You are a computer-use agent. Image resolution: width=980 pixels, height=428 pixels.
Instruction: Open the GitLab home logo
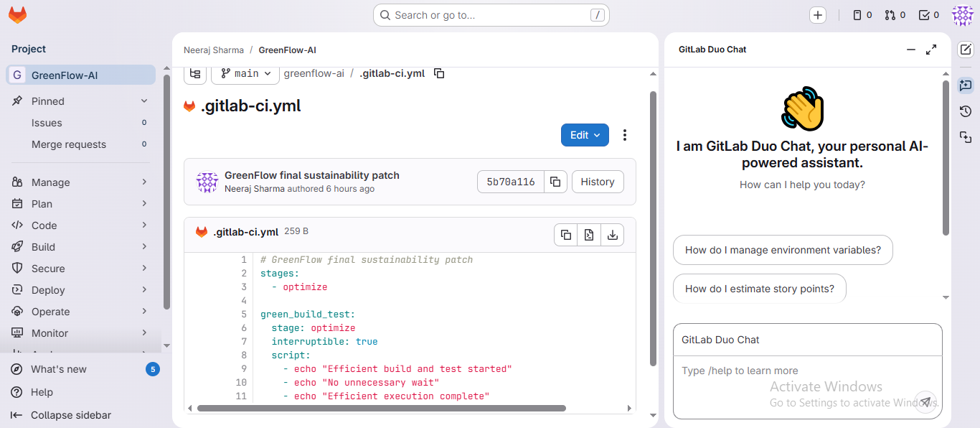pyautogui.click(x=17, y=14)
